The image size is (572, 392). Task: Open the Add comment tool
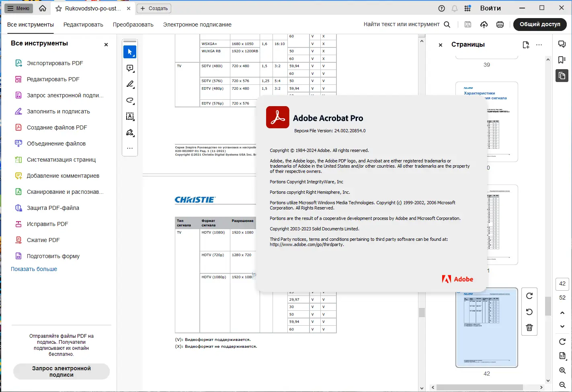[x=129, y=68]
